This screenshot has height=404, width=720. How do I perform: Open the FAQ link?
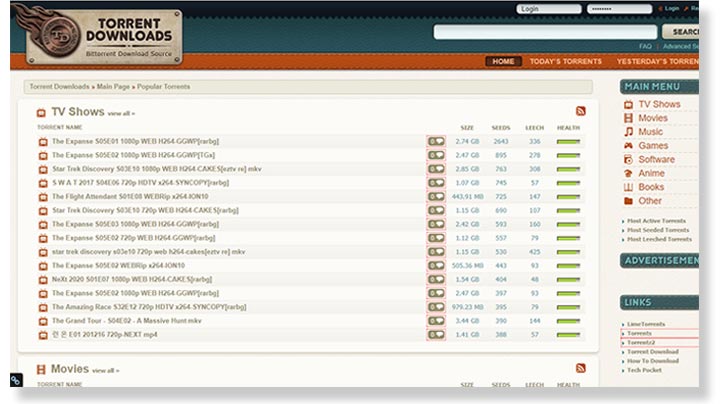click(x=645, y=46)
